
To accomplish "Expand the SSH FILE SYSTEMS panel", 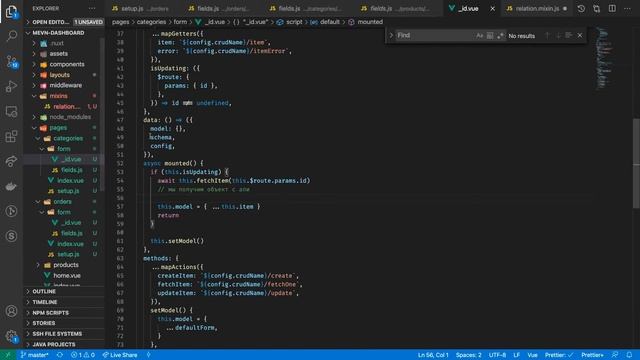I will (x=64, y=333).
